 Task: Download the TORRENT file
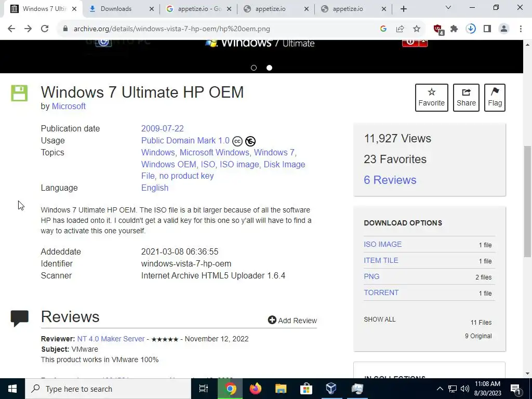coord(381,292)
